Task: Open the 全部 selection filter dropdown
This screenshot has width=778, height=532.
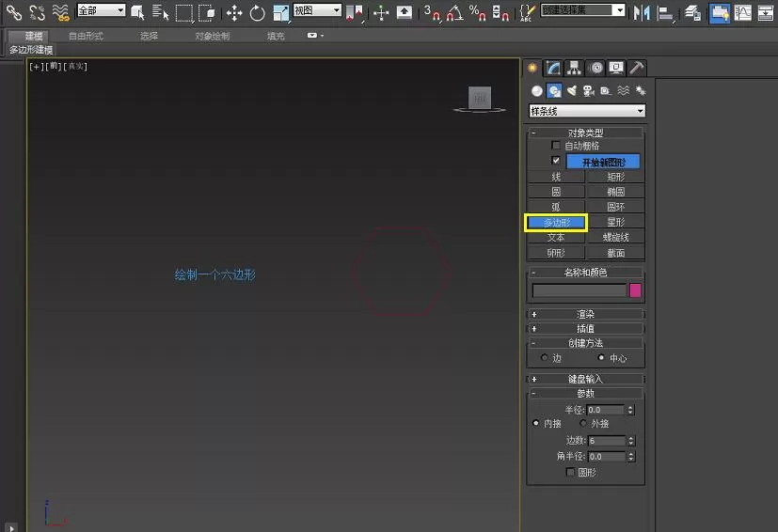Action: (x=102, y=10)
